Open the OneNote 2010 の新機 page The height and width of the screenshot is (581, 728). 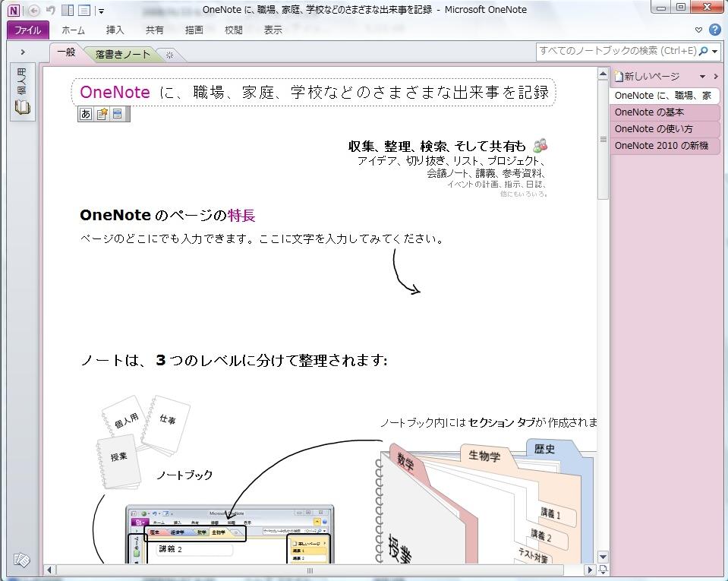click(664, 146)
